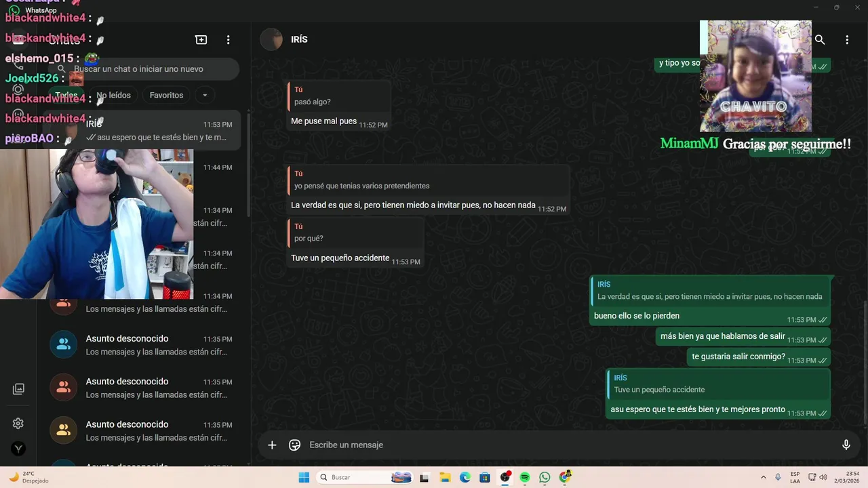This screenshot has width=868, height=488.
Task: Click the message 'bueno ello se lo pierden'
Action: click(x=636, y=316)
